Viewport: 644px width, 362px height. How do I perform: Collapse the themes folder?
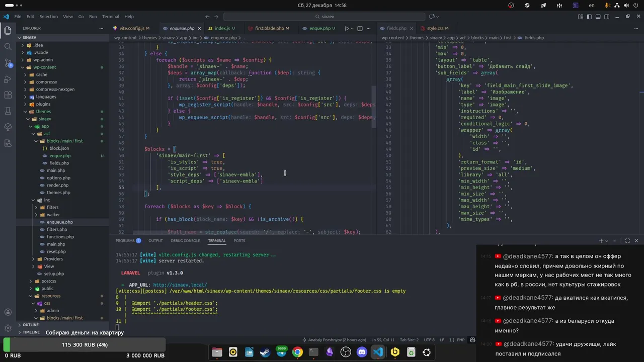tap(62, 112)
